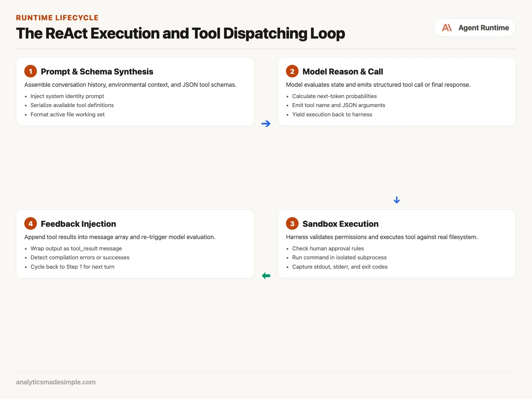This screenshot has height=399, width=532.
Task: Click the description 'Model evaluates state and emits structured tool call…'
Action: (378, 85)
